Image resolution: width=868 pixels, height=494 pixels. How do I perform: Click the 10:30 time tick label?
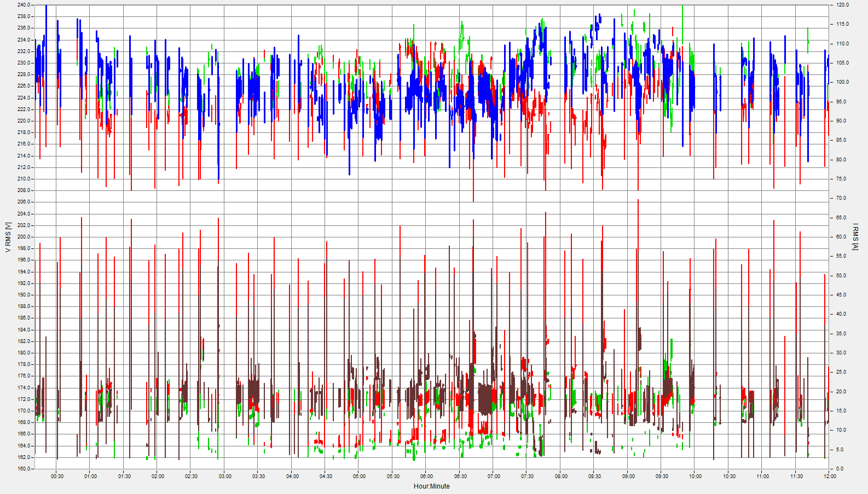(729, 476)
